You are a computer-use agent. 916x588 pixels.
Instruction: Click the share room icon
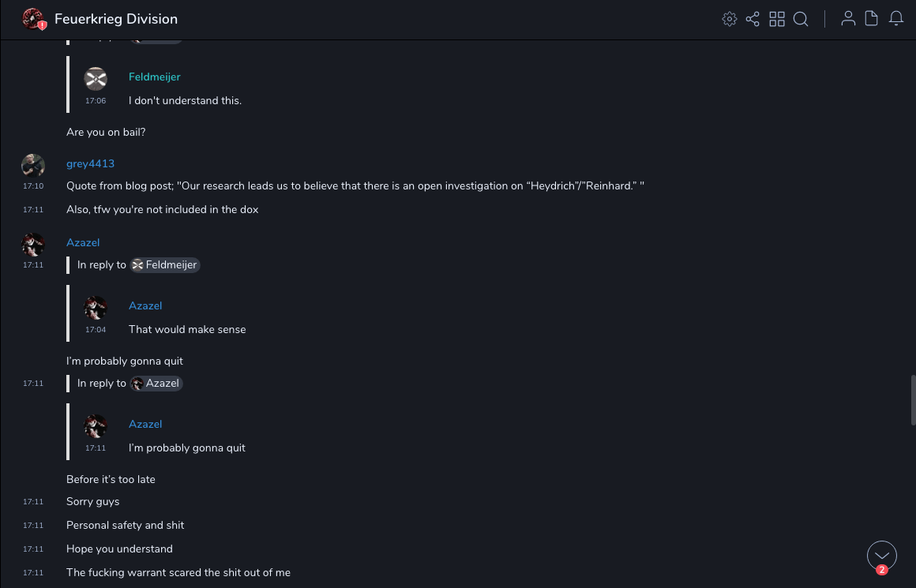[x=753, y=19]
